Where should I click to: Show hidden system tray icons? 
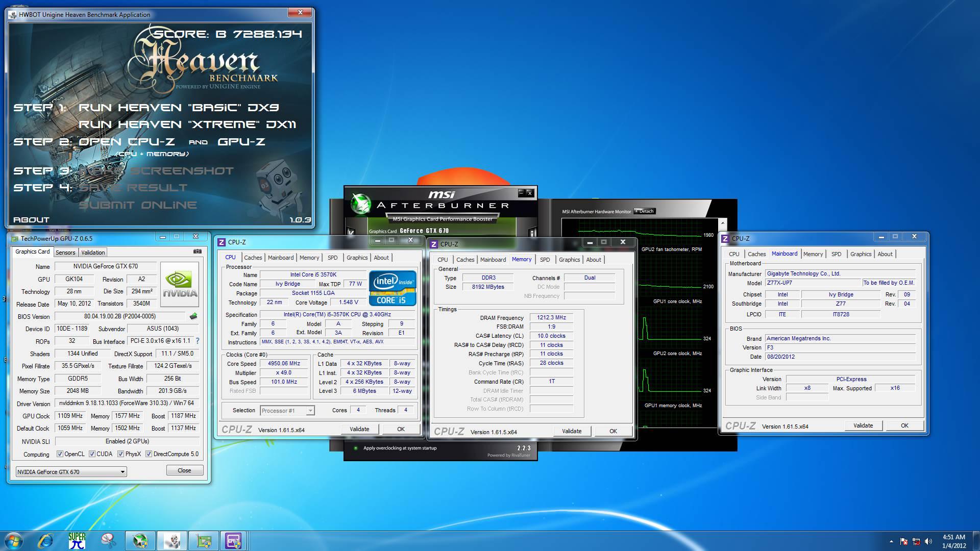(x=892, y=541)
